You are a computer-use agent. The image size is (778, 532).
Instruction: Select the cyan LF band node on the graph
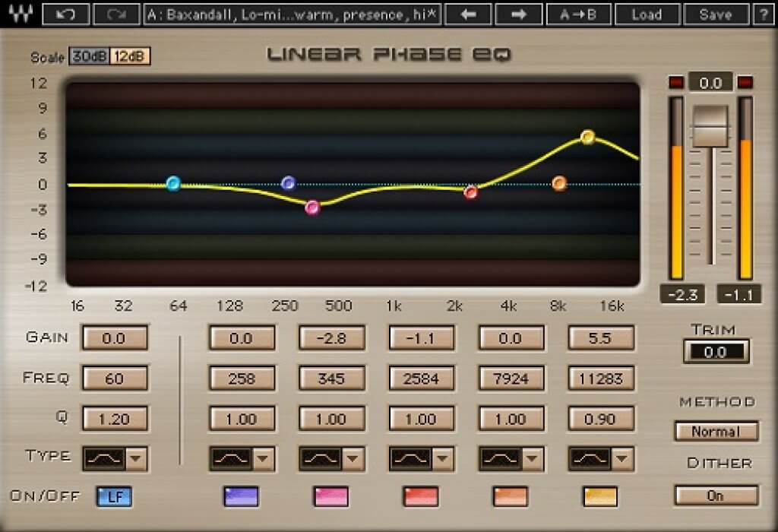[x=173, y=183]
